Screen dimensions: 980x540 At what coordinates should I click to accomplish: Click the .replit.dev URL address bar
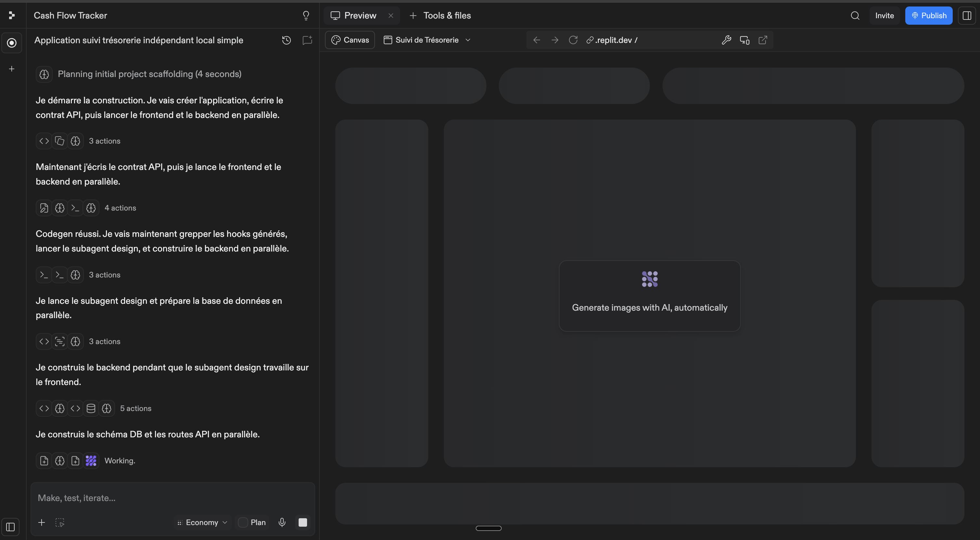point(651,40)
